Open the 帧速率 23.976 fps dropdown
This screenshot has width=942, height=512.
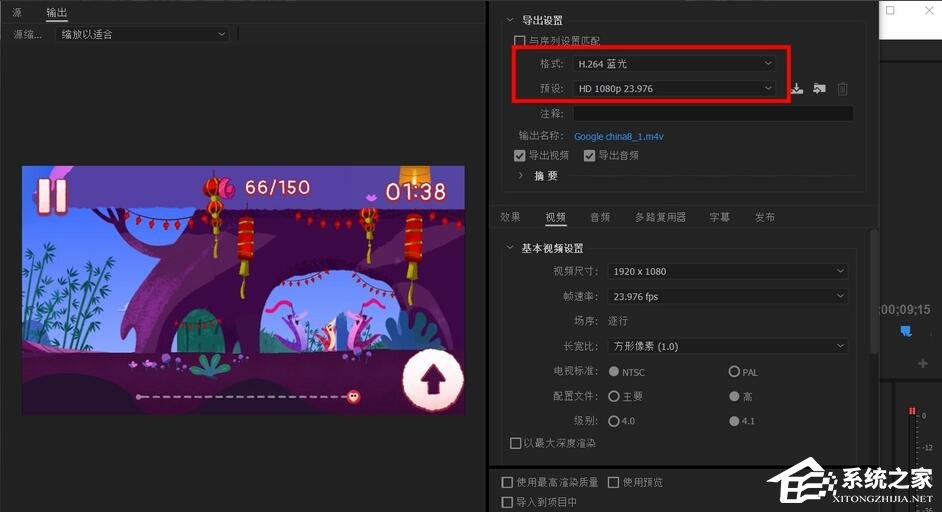[x=728, y=296]
